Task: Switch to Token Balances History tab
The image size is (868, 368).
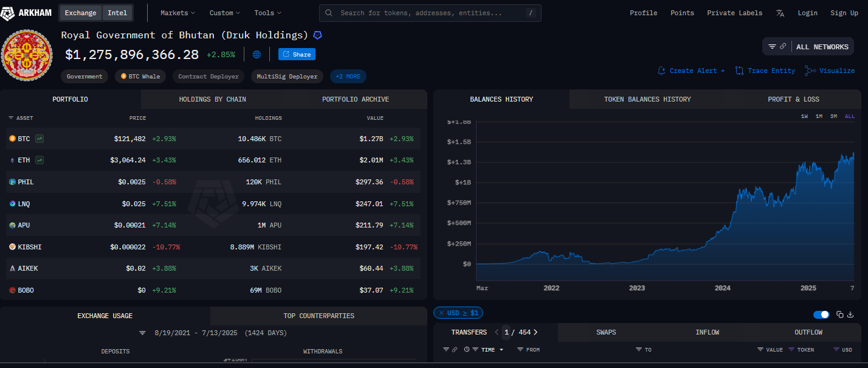Action: point(647,99)
